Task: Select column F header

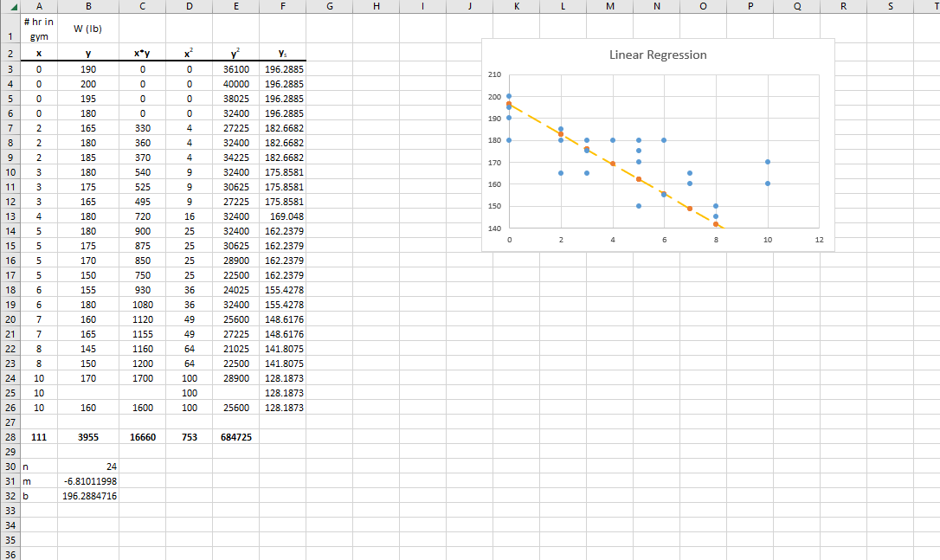Action: [x=282, y=7]
